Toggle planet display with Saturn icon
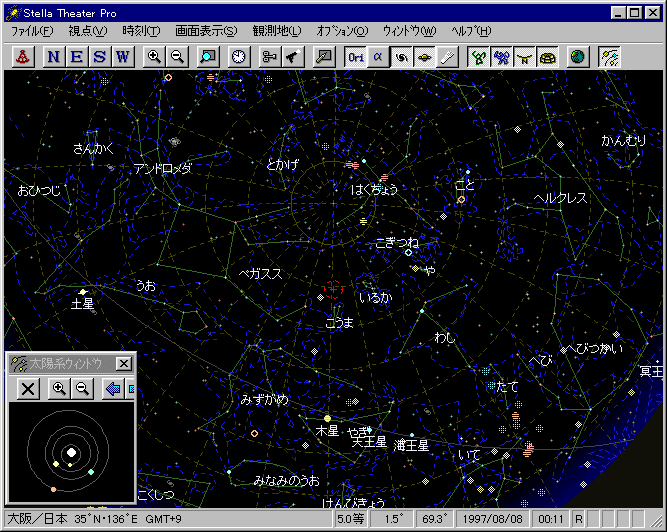Viewport: 667px width, 532px height. 424,57
